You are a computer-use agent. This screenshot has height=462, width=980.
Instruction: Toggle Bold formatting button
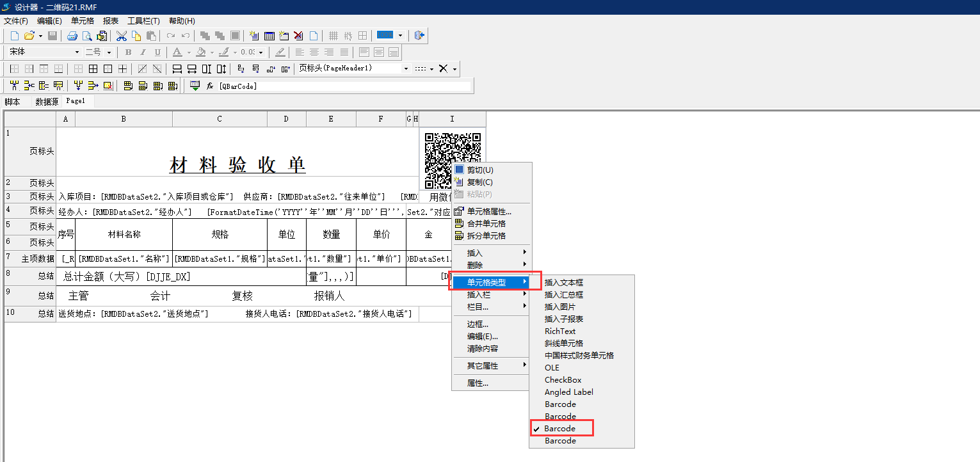coord(128,52)
